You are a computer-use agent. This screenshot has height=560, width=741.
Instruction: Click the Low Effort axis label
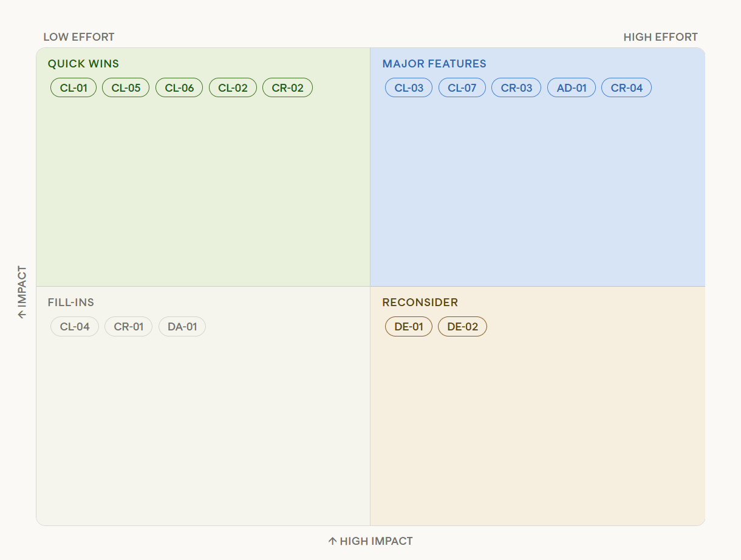coord(79,37)
